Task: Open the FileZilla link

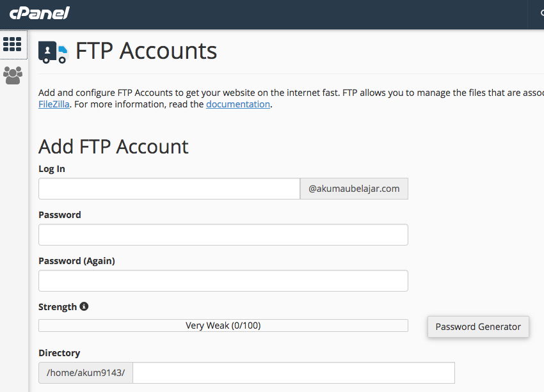Action: 54,104
